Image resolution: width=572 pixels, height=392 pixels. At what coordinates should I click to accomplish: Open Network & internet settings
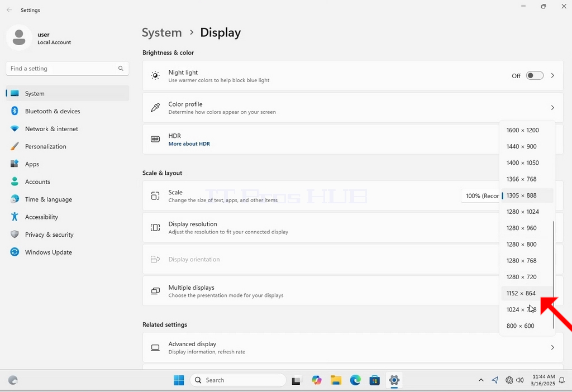68,129
